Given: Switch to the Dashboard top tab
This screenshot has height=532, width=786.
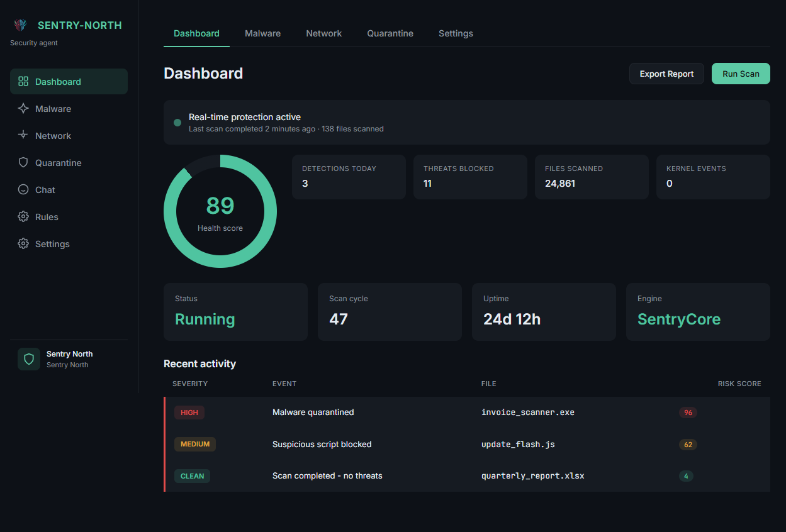Looking at the screenshot, I should coord(196,33).
